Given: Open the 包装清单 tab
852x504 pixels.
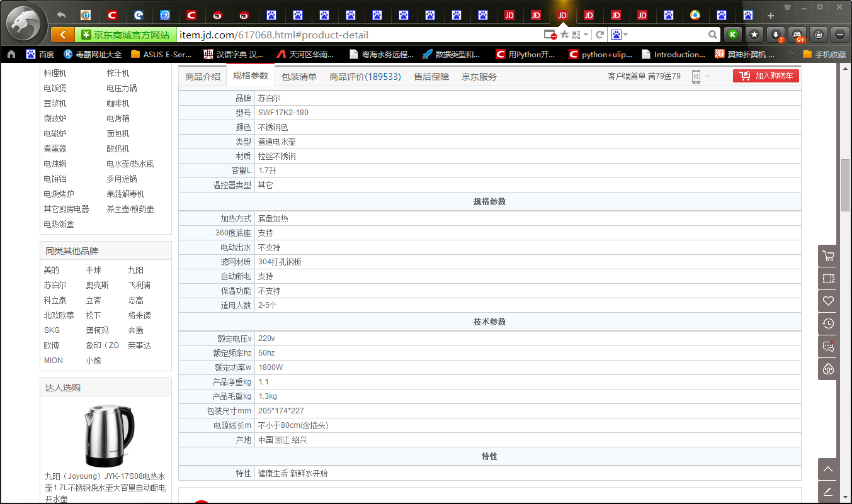Looking at the screenshot, I should (x=299, y=76).
